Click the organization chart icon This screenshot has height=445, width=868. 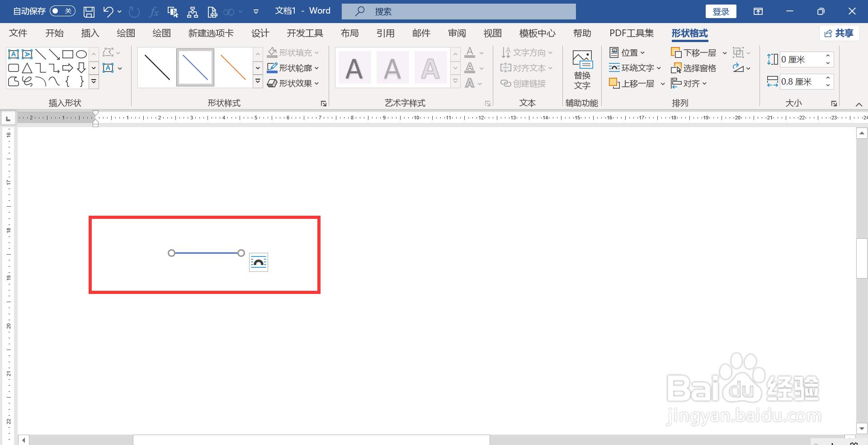point(193,11)
